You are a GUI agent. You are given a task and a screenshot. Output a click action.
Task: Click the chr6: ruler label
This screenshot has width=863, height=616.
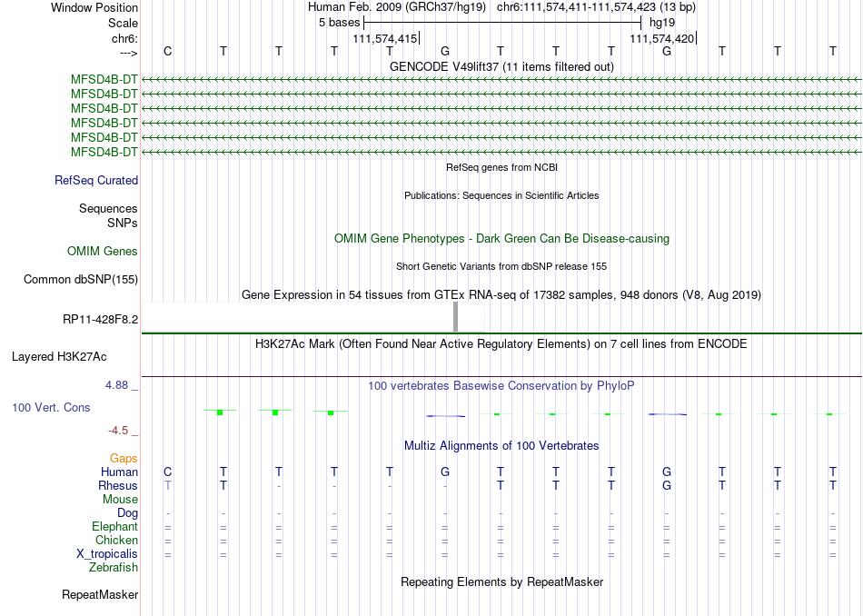pyautogui.click(x=124, y=38)
